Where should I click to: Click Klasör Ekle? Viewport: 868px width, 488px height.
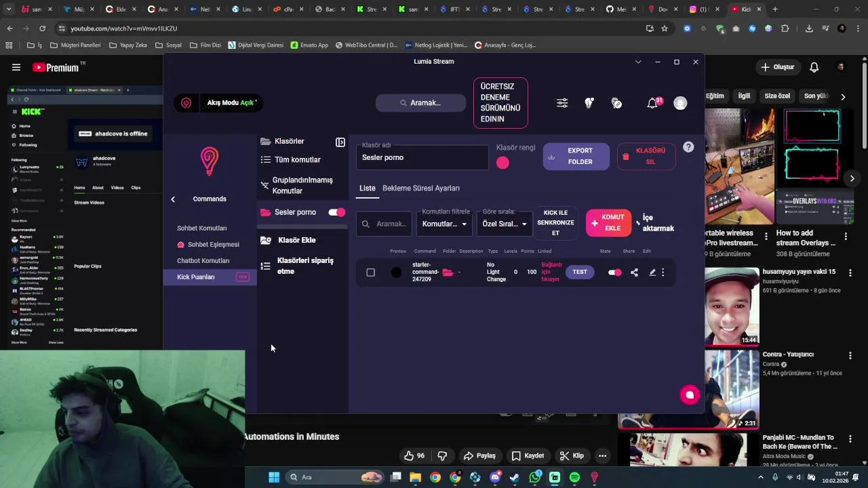296,241
